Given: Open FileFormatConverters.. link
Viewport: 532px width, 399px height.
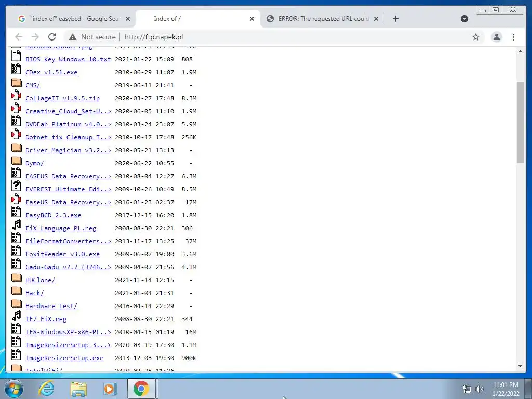Looking at the screenshot, I should 68,241.
